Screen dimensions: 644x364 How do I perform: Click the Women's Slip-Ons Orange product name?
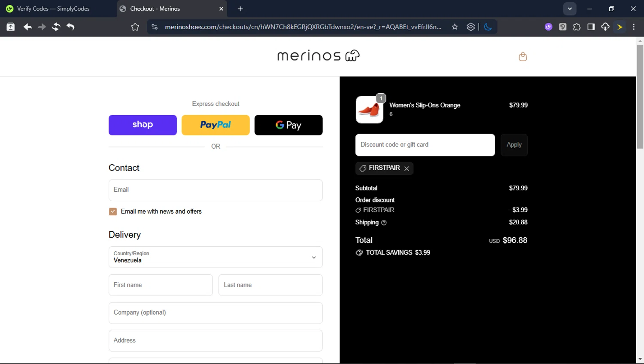(x=425, y=105)
